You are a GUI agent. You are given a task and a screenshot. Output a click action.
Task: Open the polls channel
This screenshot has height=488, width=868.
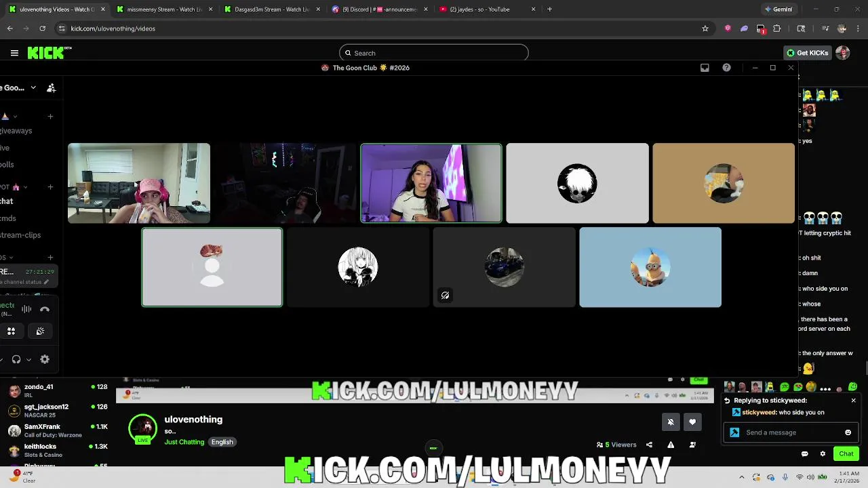[x=7, y=165]
